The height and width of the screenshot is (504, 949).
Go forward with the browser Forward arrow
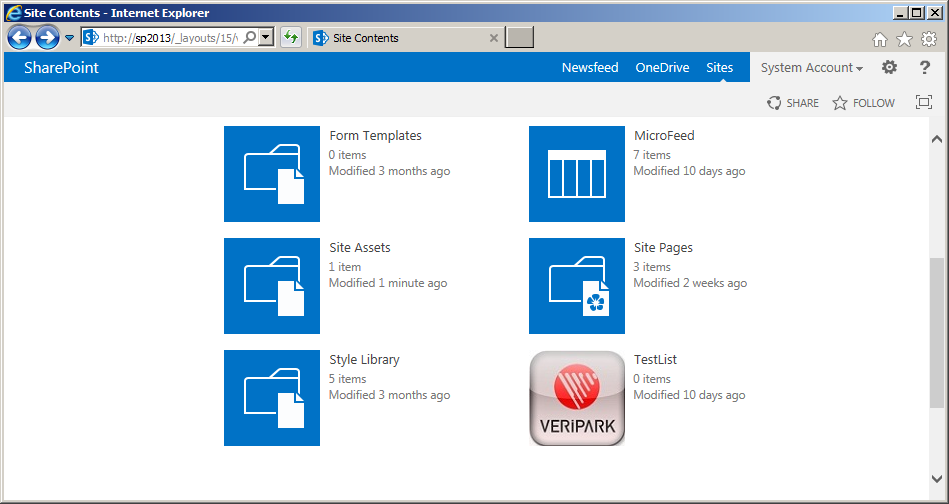point(47,38)
